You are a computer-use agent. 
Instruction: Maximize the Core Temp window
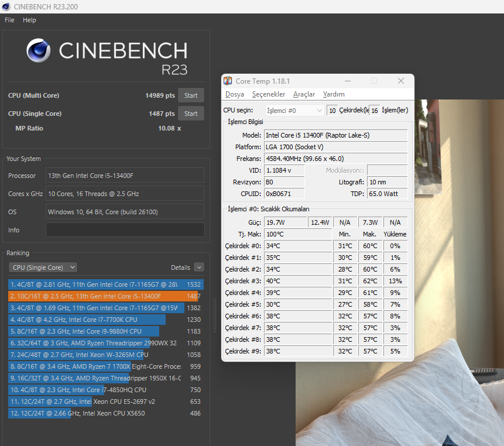[x=374, y=81]
